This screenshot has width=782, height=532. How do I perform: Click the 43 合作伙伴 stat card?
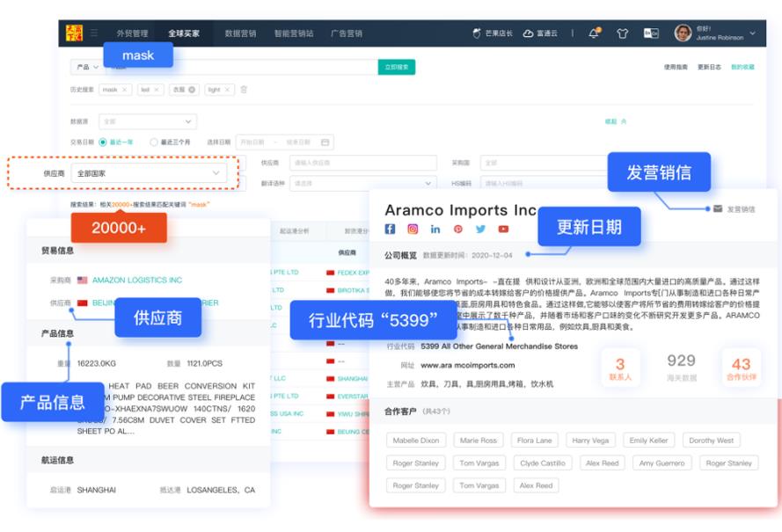click(742, 368)
